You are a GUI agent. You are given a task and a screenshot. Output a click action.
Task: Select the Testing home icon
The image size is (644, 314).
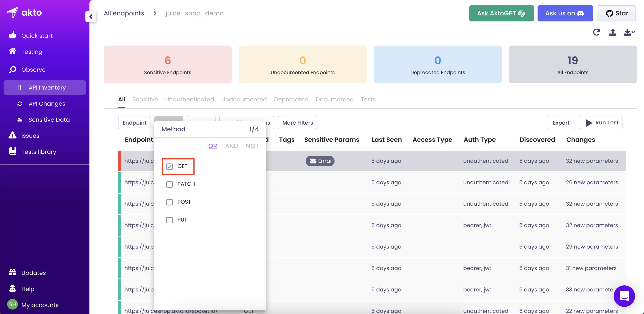(x=13, y=51)
